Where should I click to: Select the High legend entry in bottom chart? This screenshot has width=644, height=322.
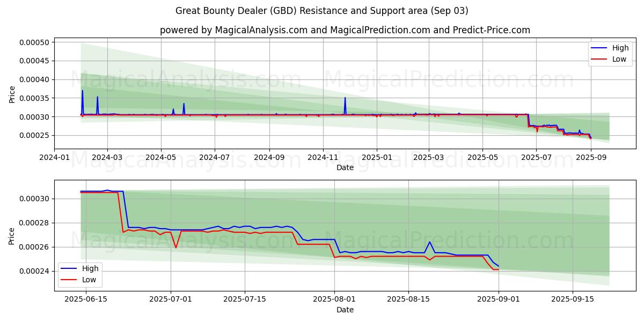click(x=90, y=268)
